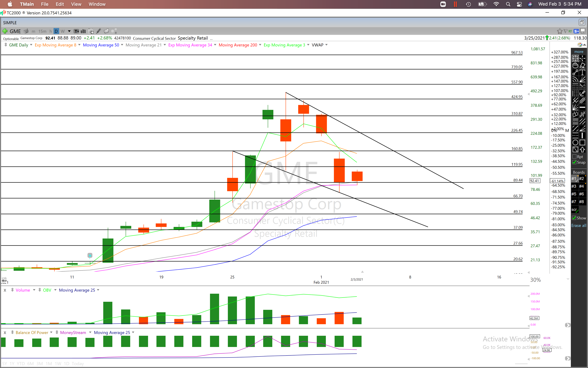Enable the Rpt checkbox
The height and width of the screenshot is (368, 588).
pos(574,156)
